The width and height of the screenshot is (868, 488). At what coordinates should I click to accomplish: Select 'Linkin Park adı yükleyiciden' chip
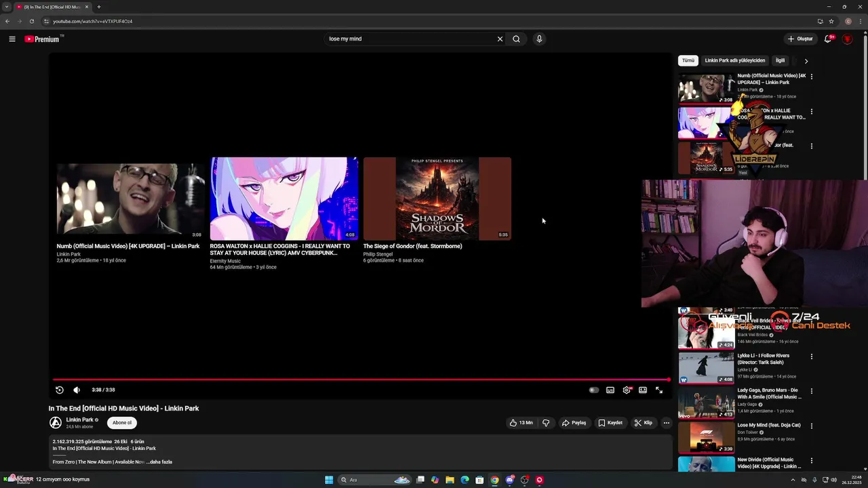click(x=735, y=60)
